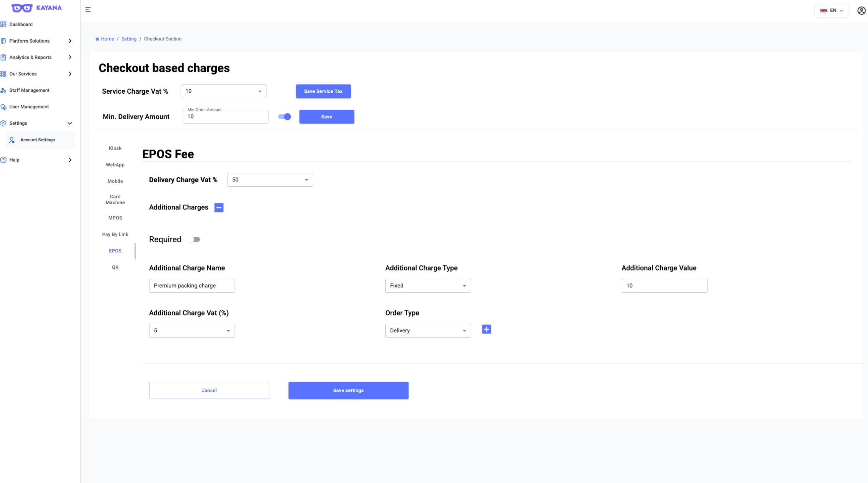Click the Dashboard grid icon
The image size is (868, 483).
pyautogui.click(x=3, y=24)
